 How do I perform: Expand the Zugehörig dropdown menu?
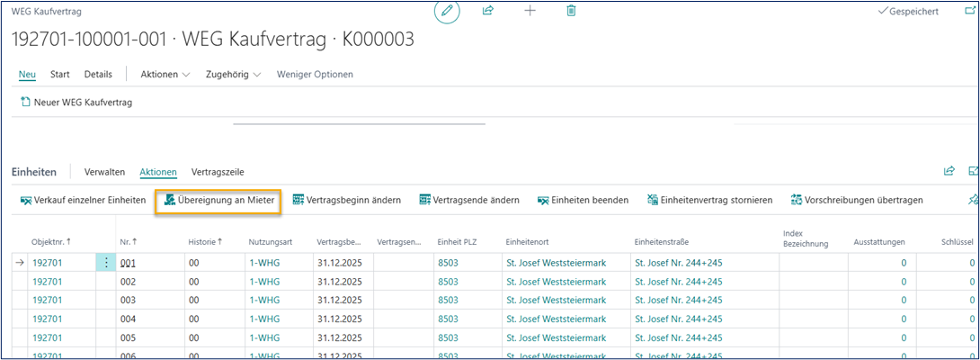pyautogui.click(x=233, y=74)
